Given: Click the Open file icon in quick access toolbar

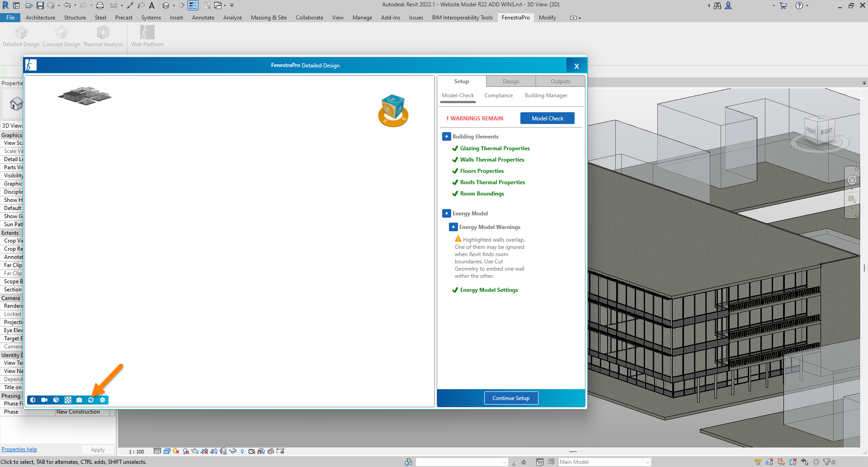Looking at the screenshot, I should 29,5.
